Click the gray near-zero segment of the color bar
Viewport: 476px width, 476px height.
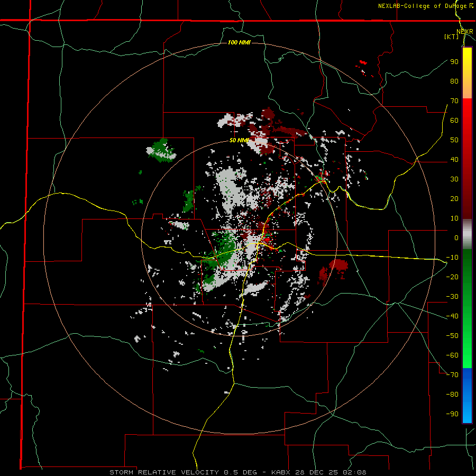(467, 234)
